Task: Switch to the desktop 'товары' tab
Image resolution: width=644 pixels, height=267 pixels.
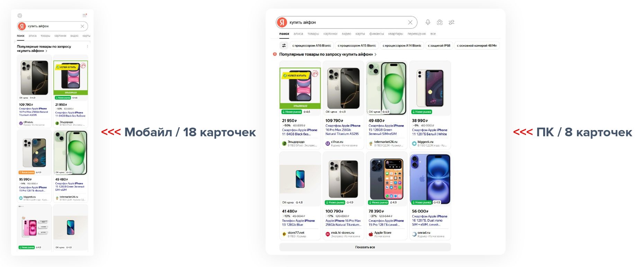Action: (x=313, y=34)
